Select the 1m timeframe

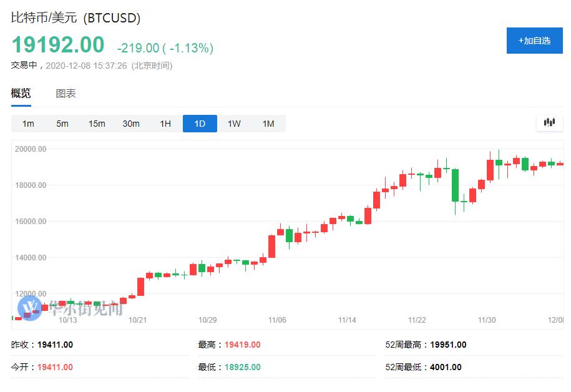tap(28, 124)
